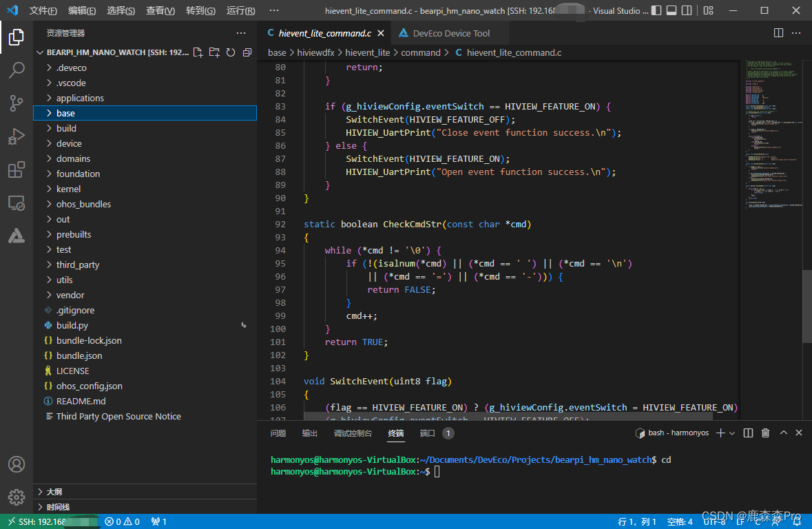Create a new file in explorer

[x=198, y=52]
